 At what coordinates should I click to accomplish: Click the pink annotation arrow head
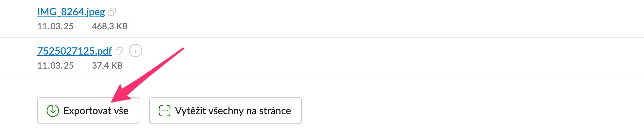pyautogui.click(x=121, y=94)
